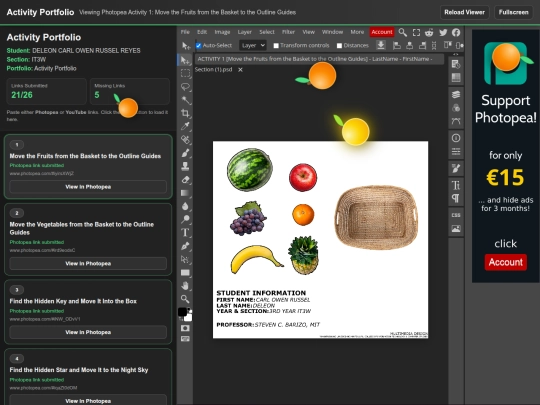Select the Clone Stamp tool
The image size is (540, 405).
click(185, 166)
